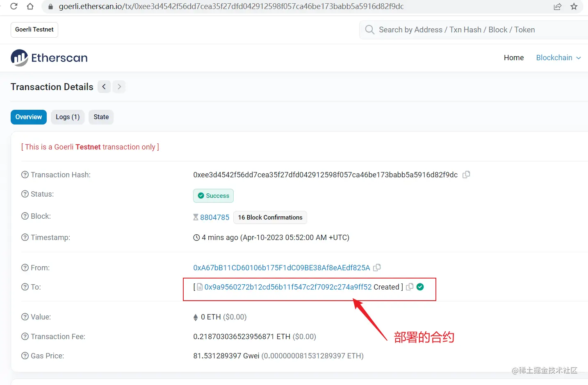The image size is (588, 385).
Task: Expand the Blockchain dropdown menu
Action: (558, 58)
